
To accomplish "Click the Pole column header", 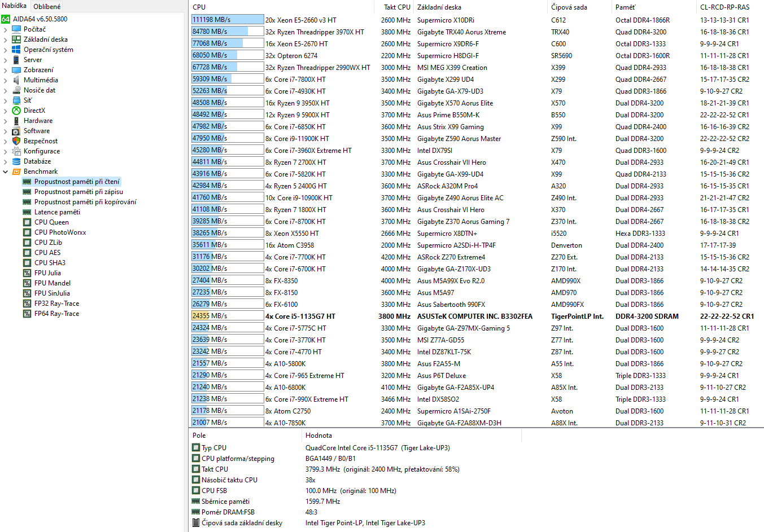I will pyautogui.click(x=246, y=436).
